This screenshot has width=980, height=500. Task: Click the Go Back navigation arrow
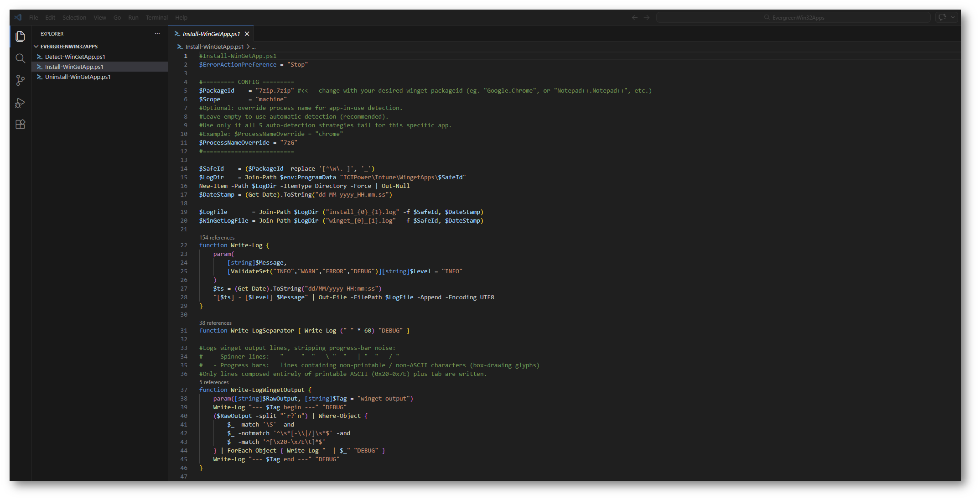(x=634, y=18)
